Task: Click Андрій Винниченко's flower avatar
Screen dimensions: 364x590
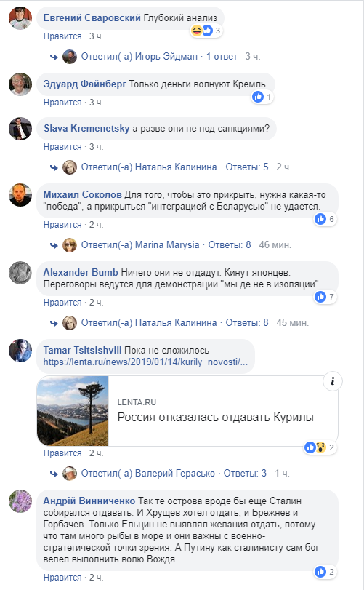Action: click(x=20, y=501)
